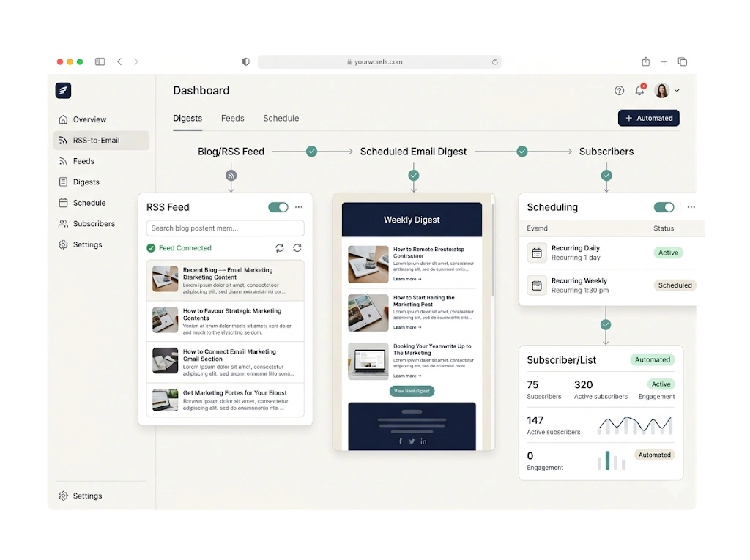This screenshot has width=750, height=560.
Task: Open a new browser tab
Action: [x=664, y=61]
